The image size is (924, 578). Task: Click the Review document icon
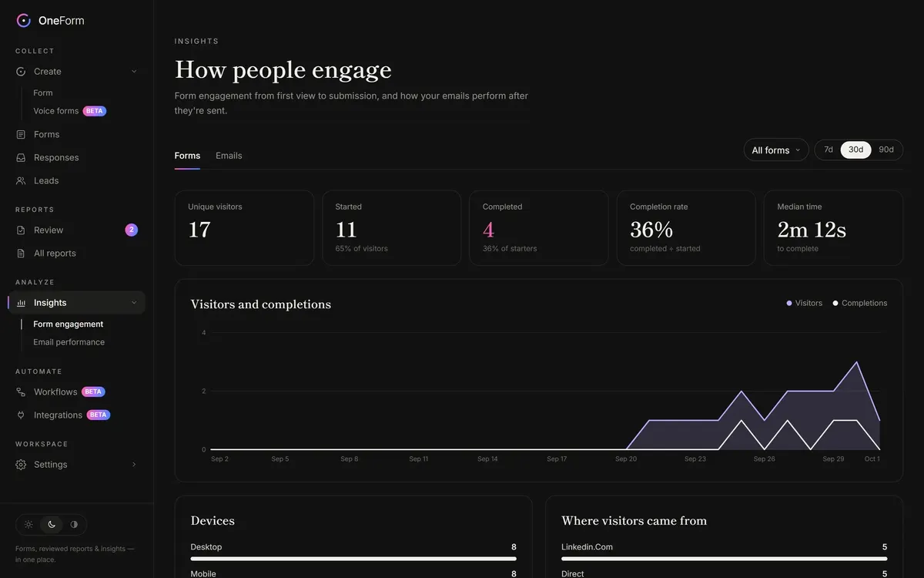click(21, 230)
